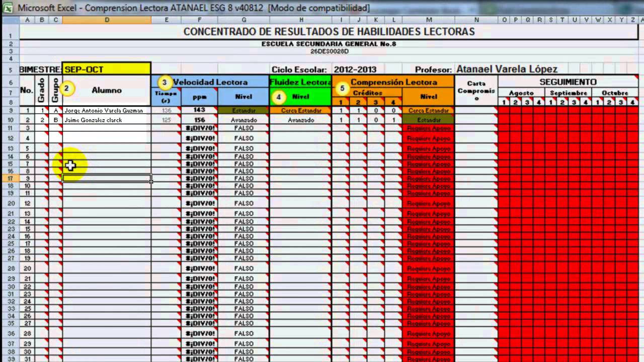The height and width of the screenshot is (362, 644).
Task: Select the orange Comprensión Lectora heading
Action: click(x=393, y=82)
